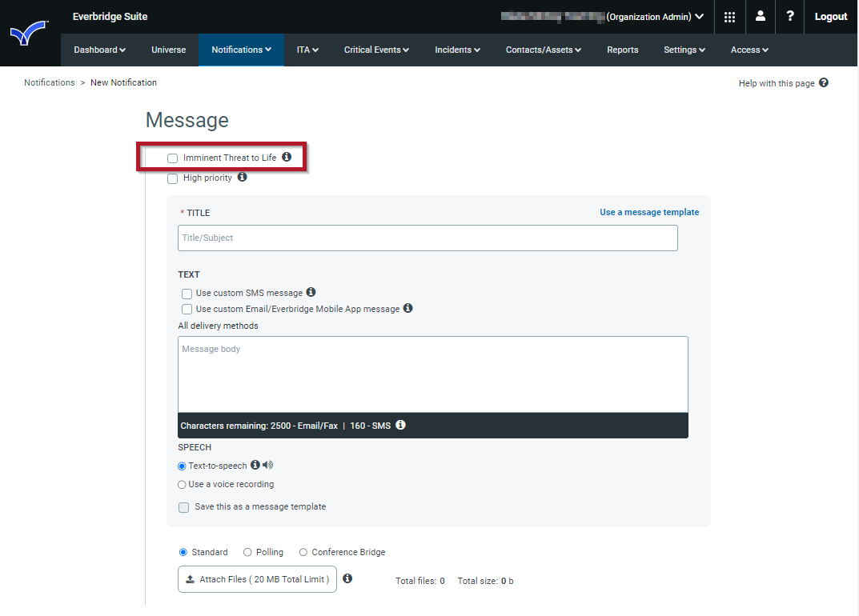Viewport: 859px width, 616px height.
Task: Choose the Polling notification type
Action: (x=247, y=553)
